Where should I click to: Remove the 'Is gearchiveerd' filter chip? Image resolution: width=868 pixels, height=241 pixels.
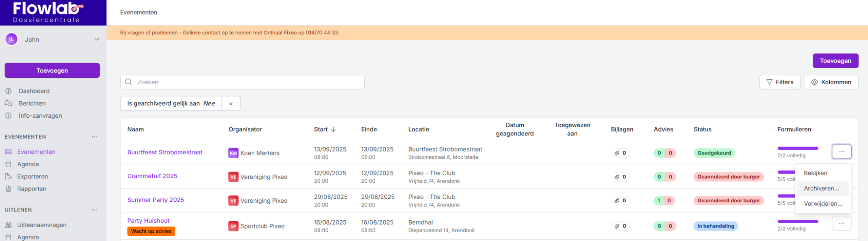coord(231,104)
